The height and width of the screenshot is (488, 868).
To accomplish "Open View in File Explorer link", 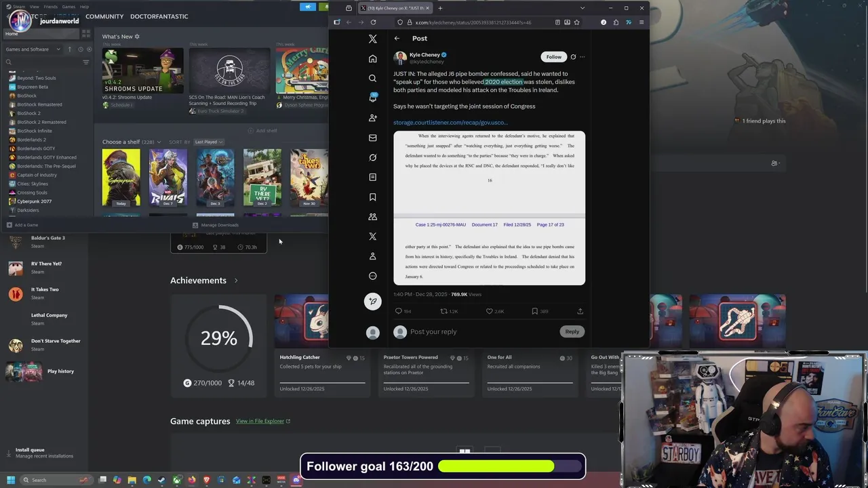I will click(x=263, y=421).
